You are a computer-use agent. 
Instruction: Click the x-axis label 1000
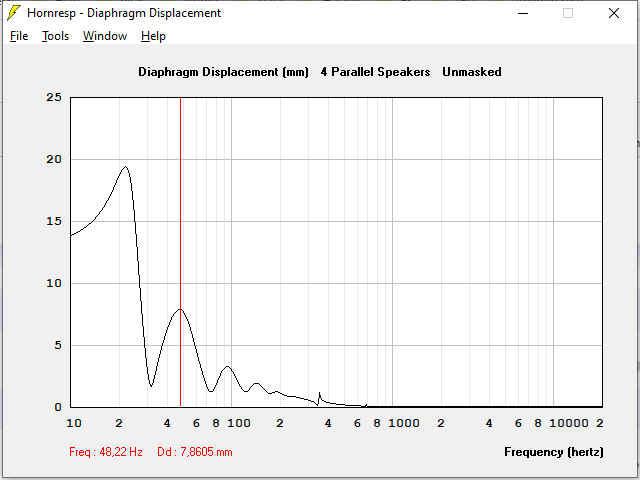(404, 423)
